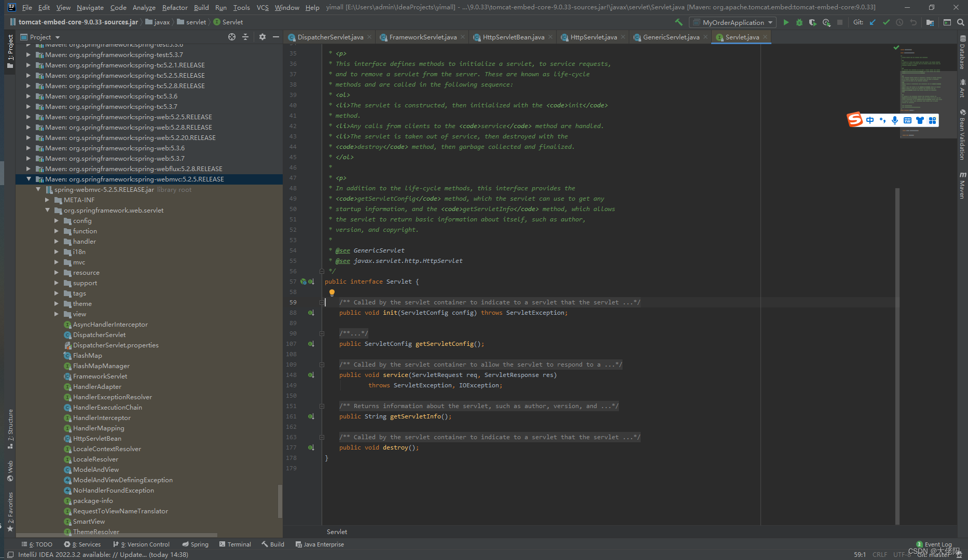The width and height of the screenshot is (968, 560).
Task: Open the Ant tool window
Action: (x=963, y=88)
